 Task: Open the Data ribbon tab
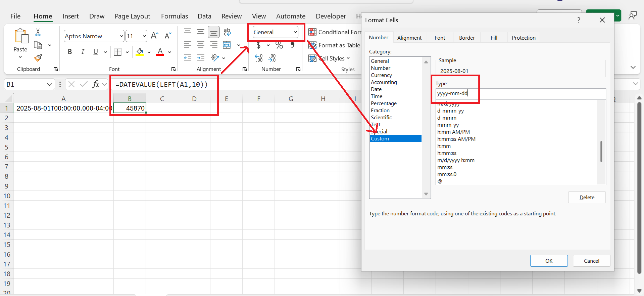[x=204, y=16]
